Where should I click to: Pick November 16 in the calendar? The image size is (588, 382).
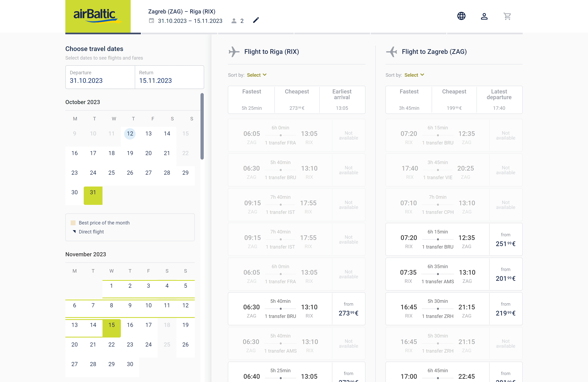(130, 325)
